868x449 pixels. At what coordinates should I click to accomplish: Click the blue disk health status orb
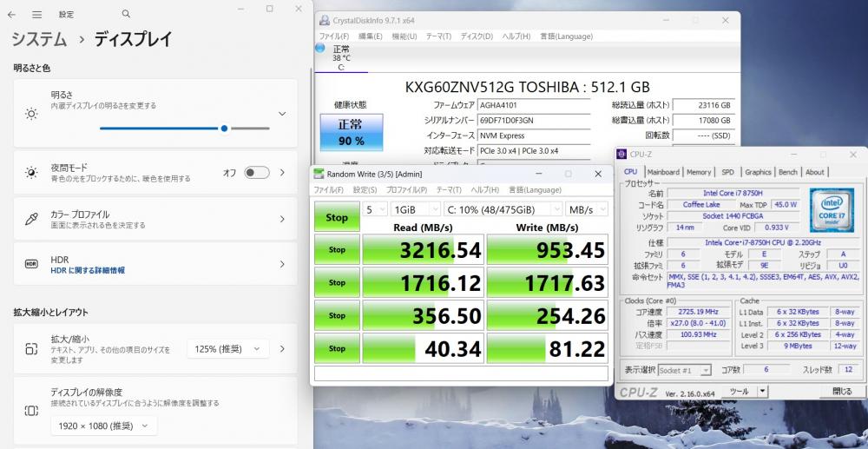click(319, 48)
